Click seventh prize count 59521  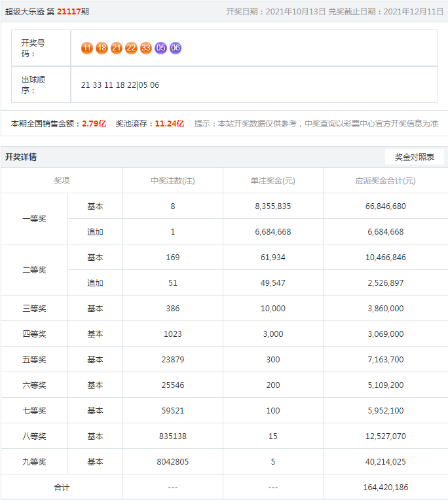[173, 410]
